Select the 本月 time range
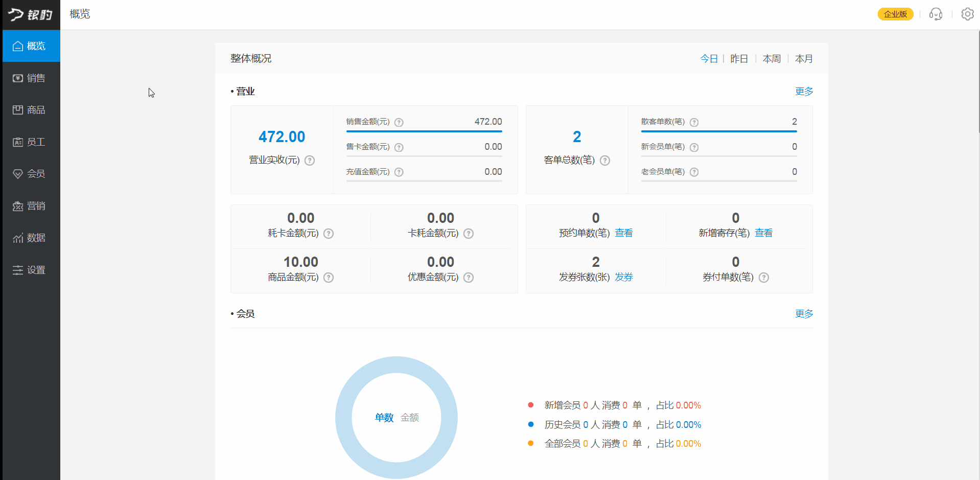The width and height of the screenshot is (980, 480). (x=804, y=59)
